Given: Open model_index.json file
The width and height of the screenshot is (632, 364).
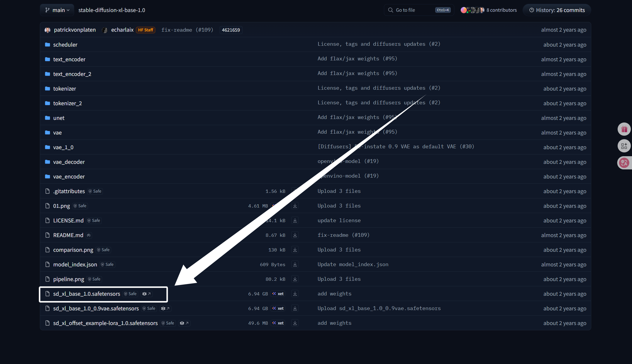Looking at the screenshot, I should point(75,264).
